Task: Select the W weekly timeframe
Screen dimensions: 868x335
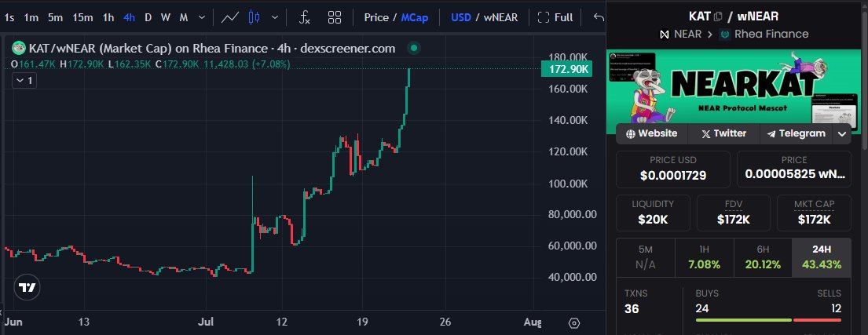Action: tap(166, 18)
